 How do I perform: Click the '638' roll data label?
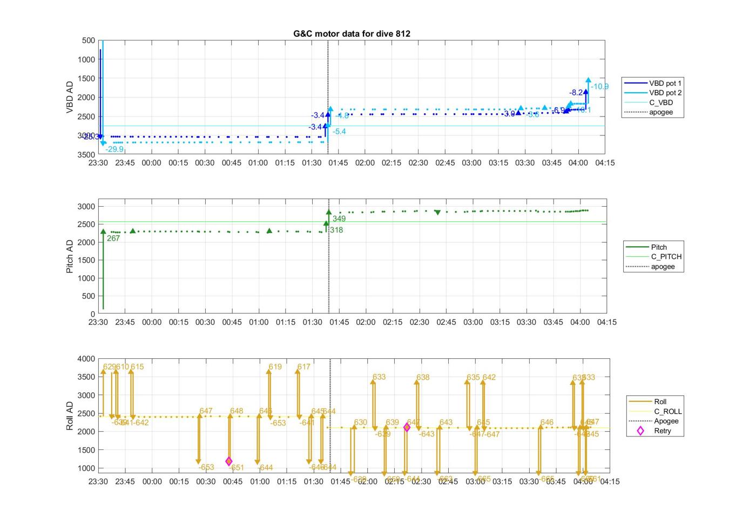click(x=423, y=378)
